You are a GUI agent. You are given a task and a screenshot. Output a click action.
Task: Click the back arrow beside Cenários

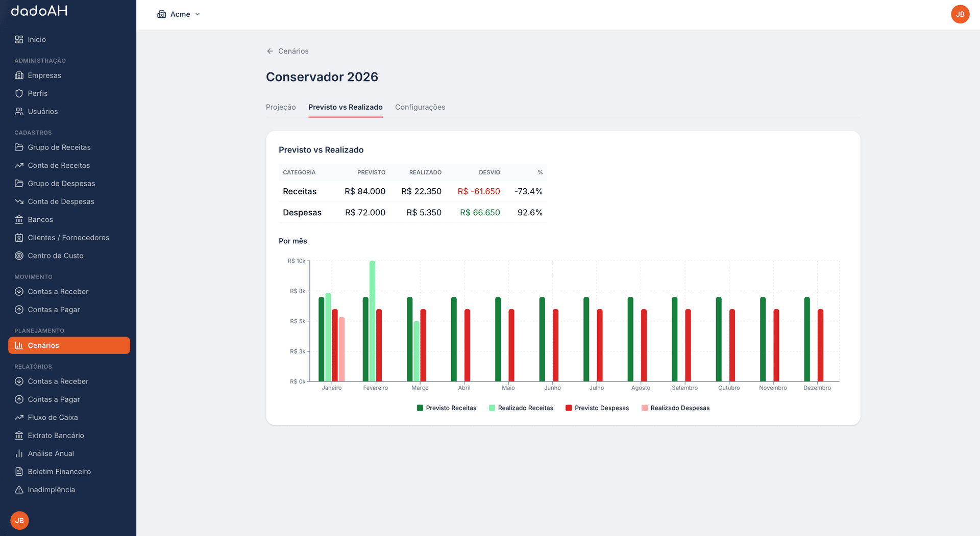[270, 51]
